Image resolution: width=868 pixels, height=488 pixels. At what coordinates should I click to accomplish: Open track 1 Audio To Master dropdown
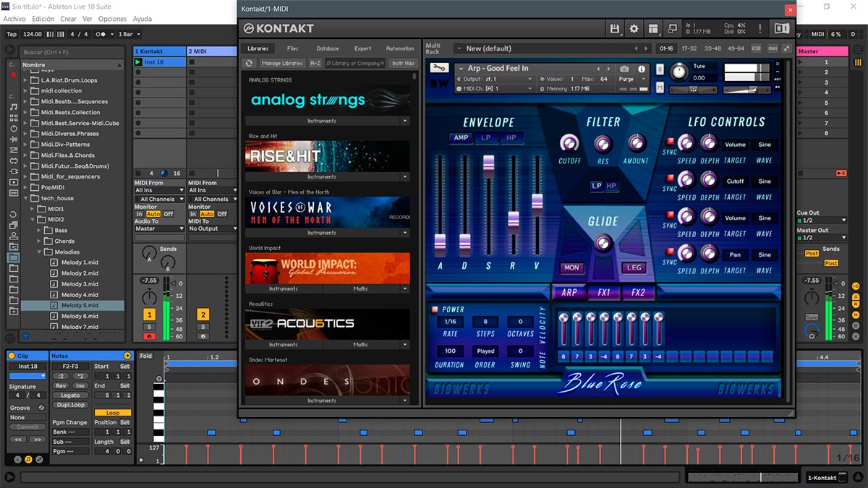click(x=159, y=228)
